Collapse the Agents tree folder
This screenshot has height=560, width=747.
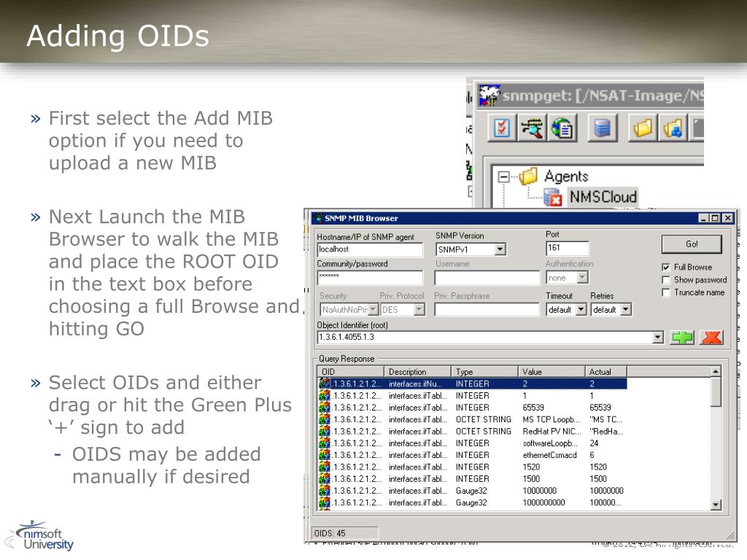tap(503, 177)
